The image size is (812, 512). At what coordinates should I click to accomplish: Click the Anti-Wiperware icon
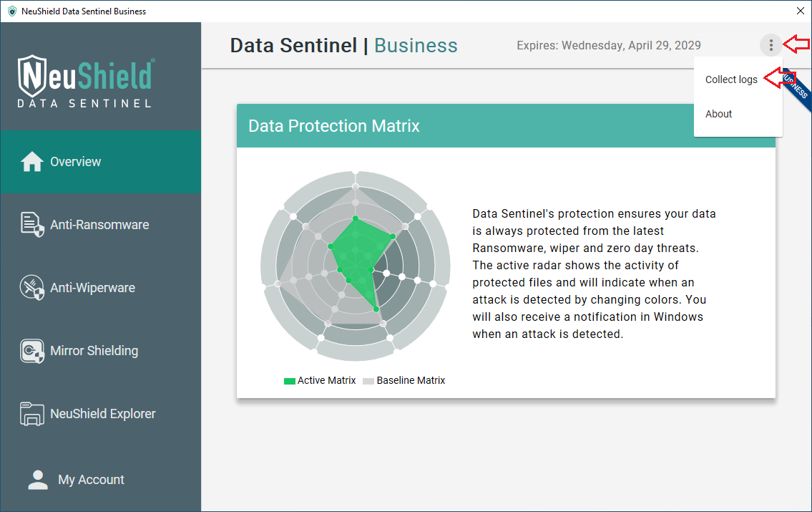click(32, 288)
